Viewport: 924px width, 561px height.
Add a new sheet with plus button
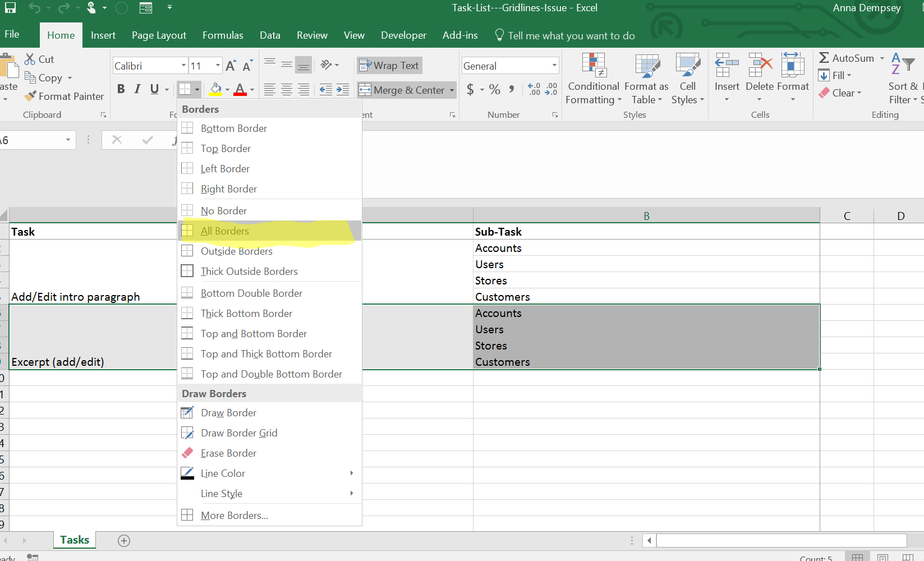point(123,540)
